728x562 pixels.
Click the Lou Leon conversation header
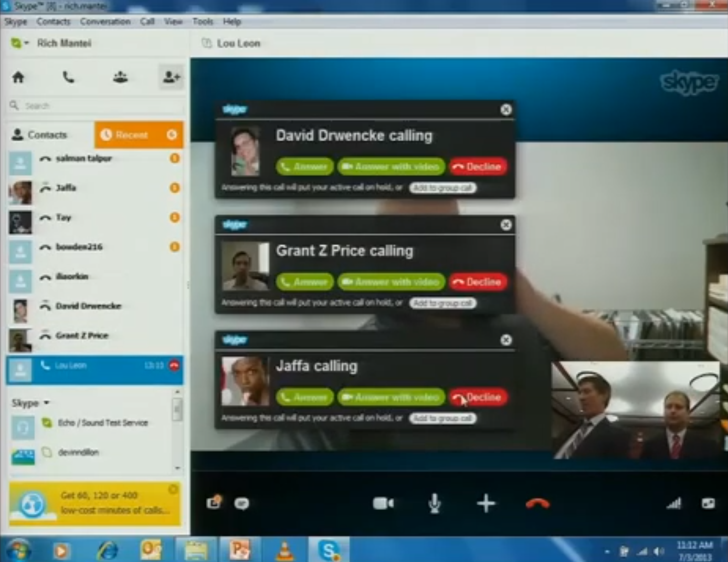[239, 44]
